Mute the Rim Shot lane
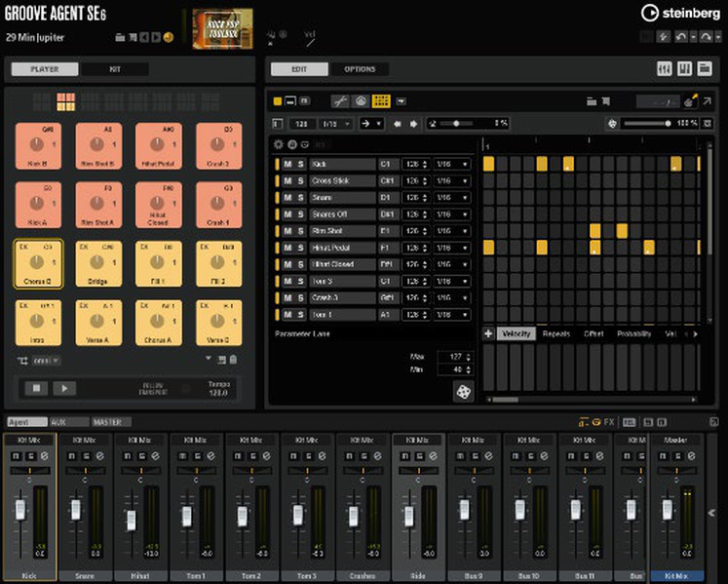 point(287,231)
